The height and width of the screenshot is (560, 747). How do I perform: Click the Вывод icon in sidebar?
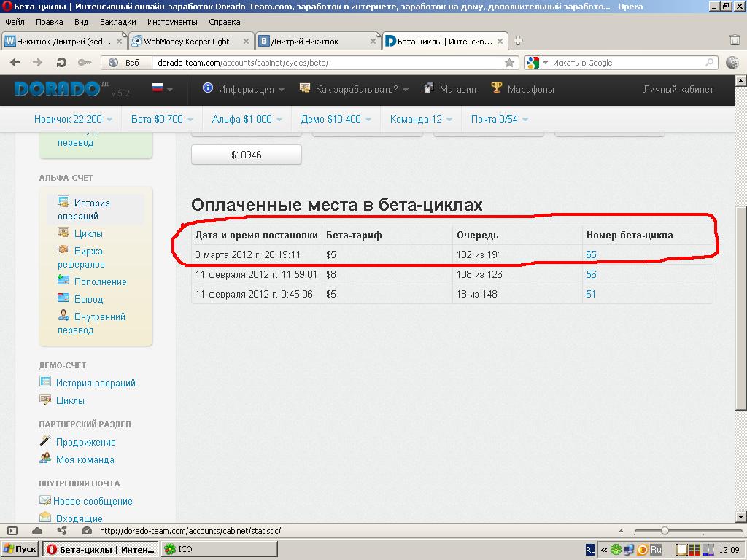(62, 299)
